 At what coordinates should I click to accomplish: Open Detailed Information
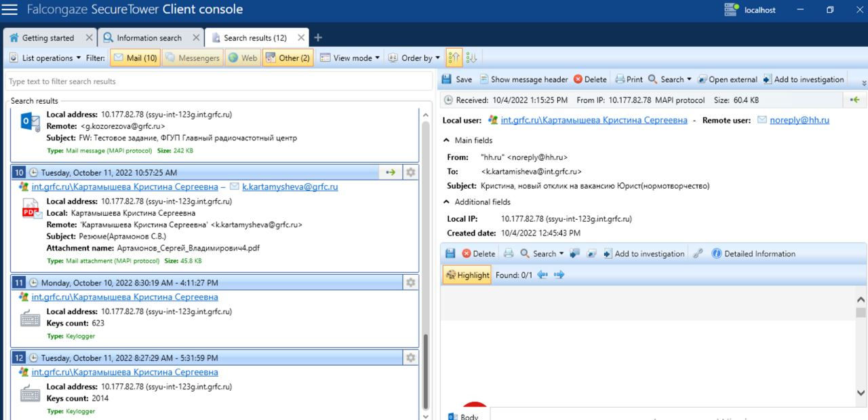(753, 254)
